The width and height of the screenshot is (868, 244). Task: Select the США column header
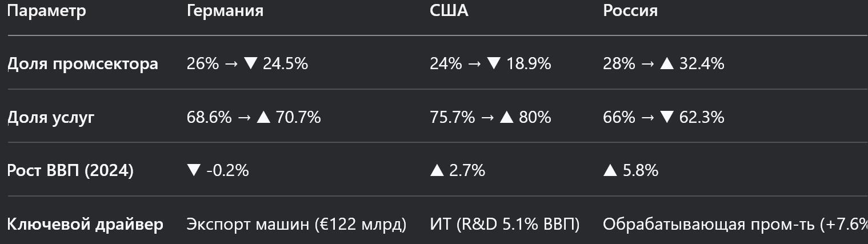tap(449, 11)
